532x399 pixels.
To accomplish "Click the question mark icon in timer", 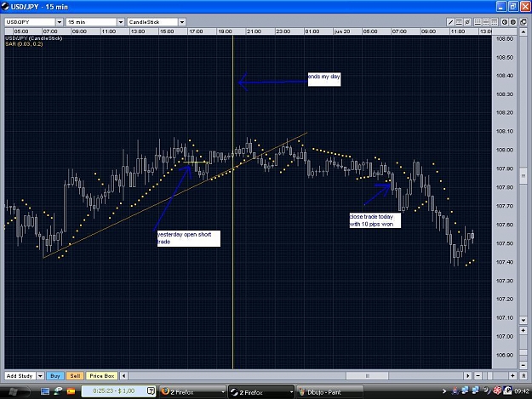I will (152, 390).
